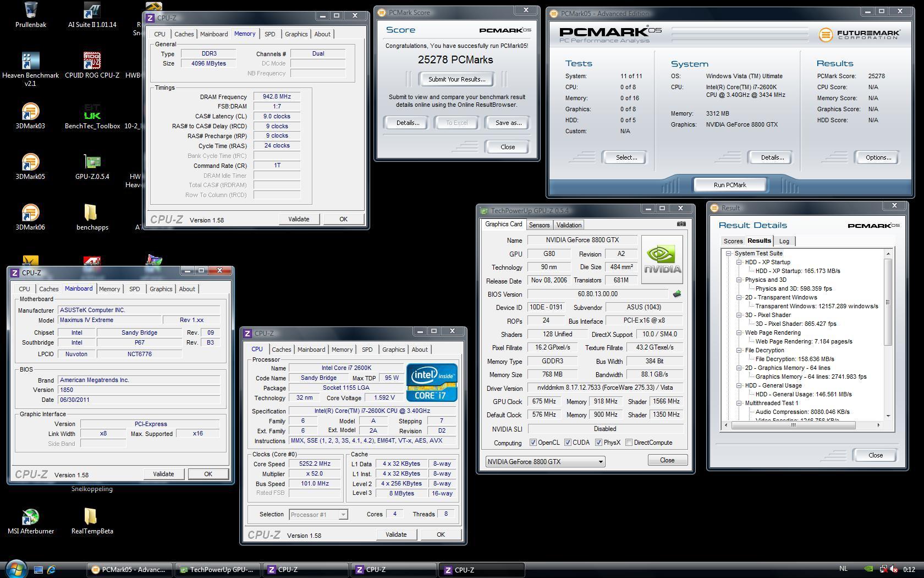This screenshot has width=924, height=578.
Task: Open the Prullenbak recycle bin icon
Action: 31,15
